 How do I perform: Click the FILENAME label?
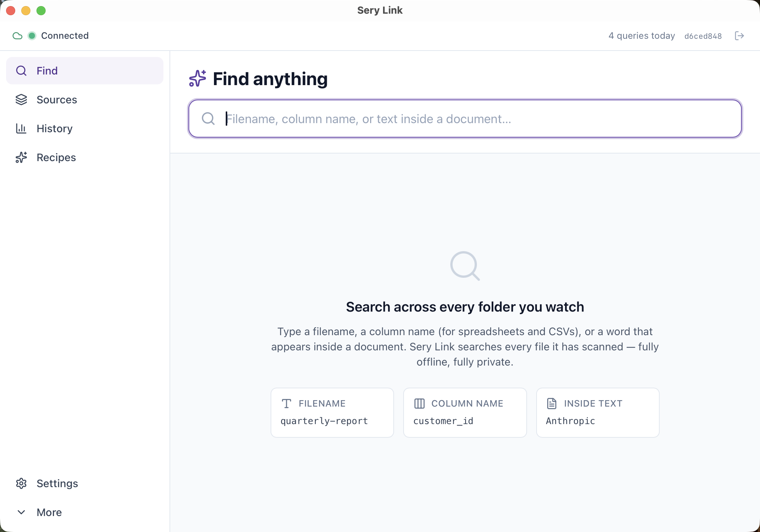322,404
